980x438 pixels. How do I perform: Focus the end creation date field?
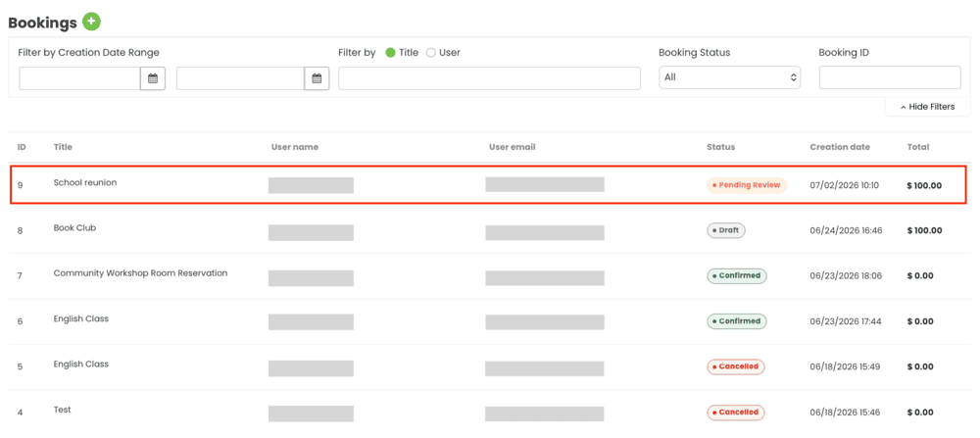point(241,78)
